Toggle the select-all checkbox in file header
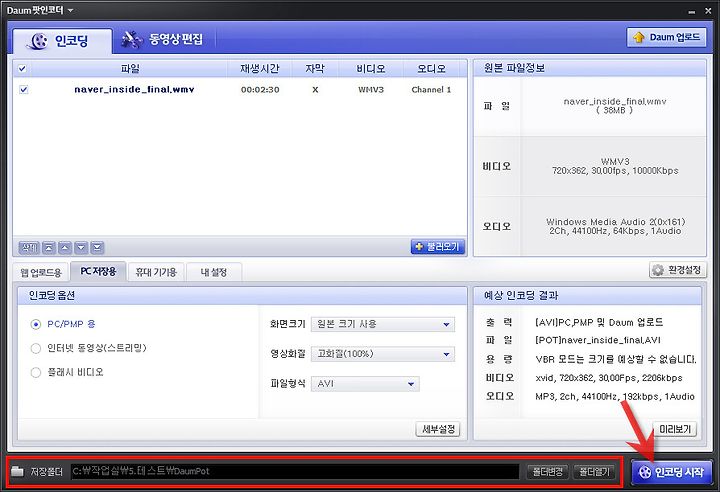720x492 pixels. coord(22,69)
